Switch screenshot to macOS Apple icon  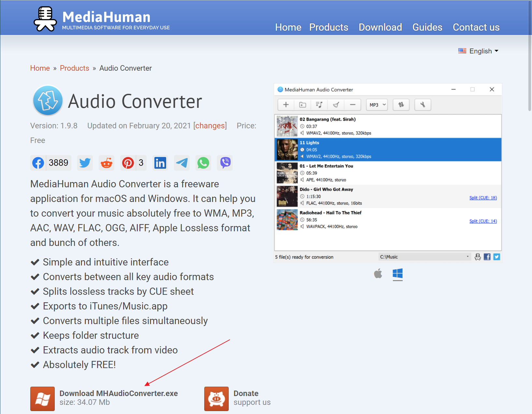378,274
